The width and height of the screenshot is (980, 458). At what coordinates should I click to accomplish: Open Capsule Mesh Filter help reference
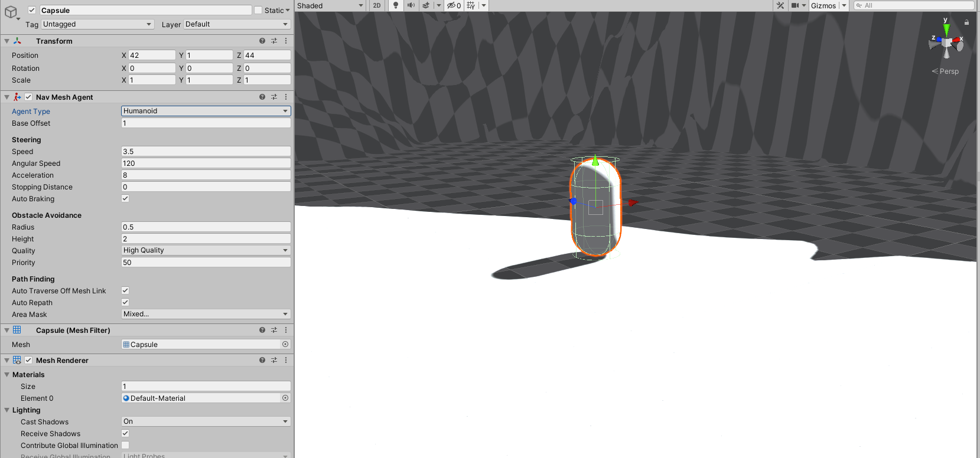pos(262,330)
